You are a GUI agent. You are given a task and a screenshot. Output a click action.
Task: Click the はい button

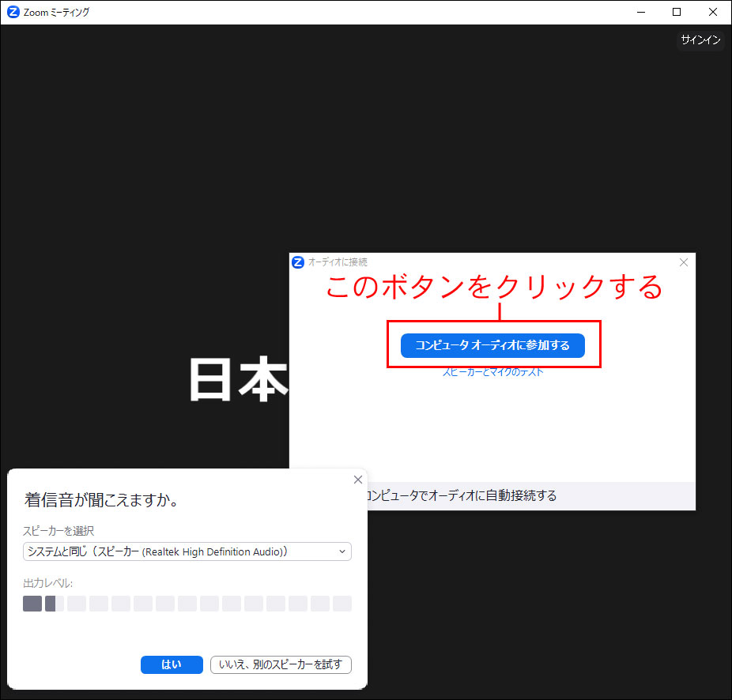(172, 664)
